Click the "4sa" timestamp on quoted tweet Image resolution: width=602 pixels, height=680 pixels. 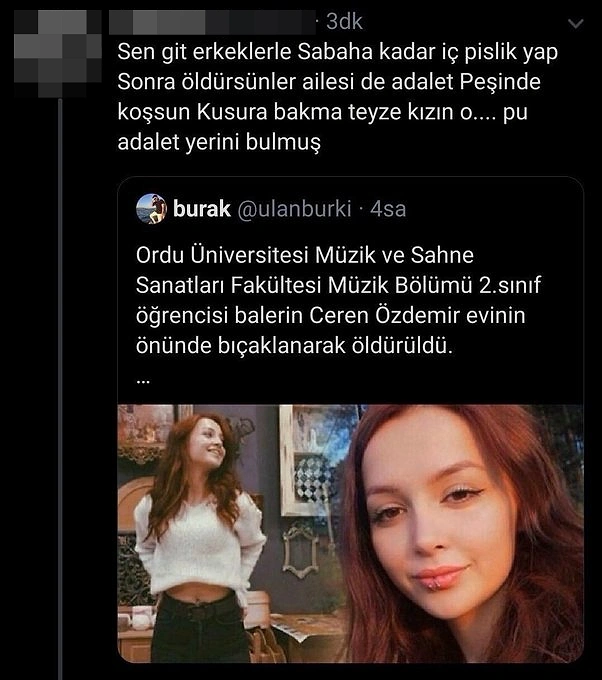388,209
